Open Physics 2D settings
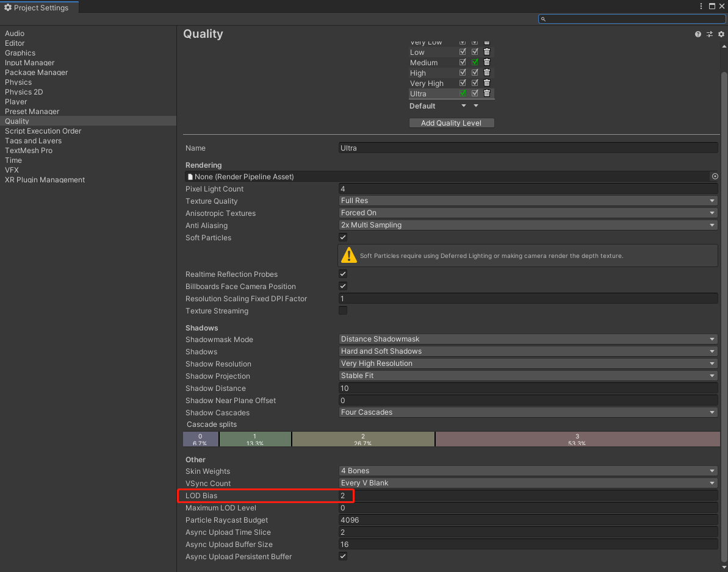 pos(24,92)
